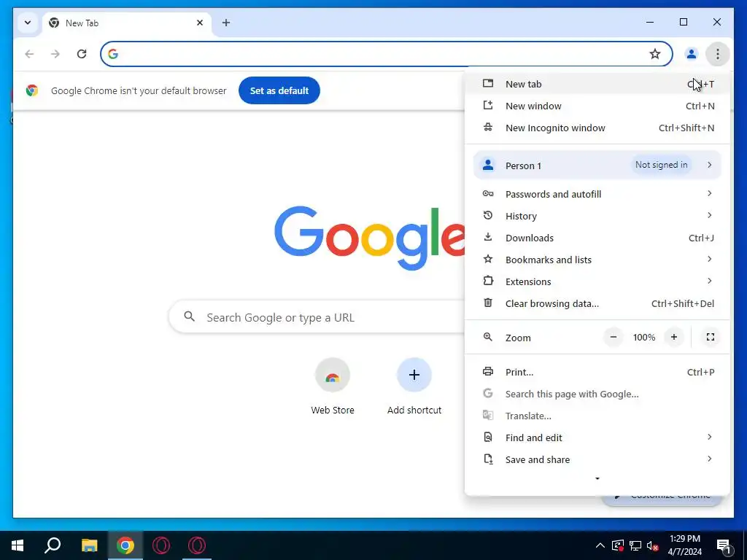Click the Zoom magnifier icon
Screen dimensions: 747x560
click(488, 337)
